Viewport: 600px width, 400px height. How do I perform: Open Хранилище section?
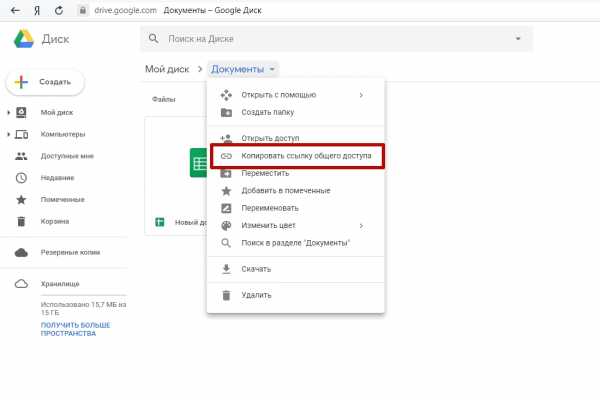point(60,284)
